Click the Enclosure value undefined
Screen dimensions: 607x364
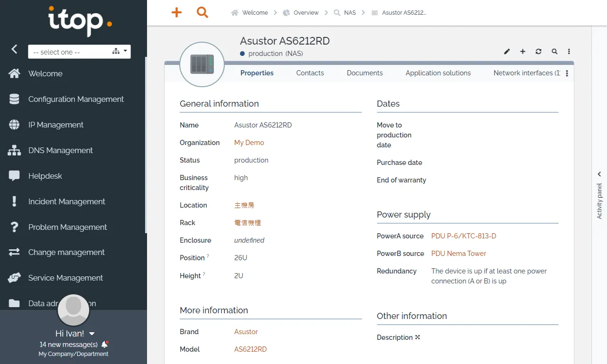pyautogui.click(x=249, y=240)
